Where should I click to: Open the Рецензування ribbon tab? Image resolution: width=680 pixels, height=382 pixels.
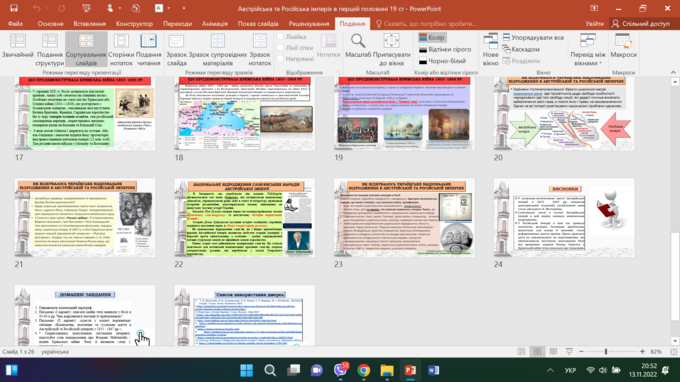(309, 23)
